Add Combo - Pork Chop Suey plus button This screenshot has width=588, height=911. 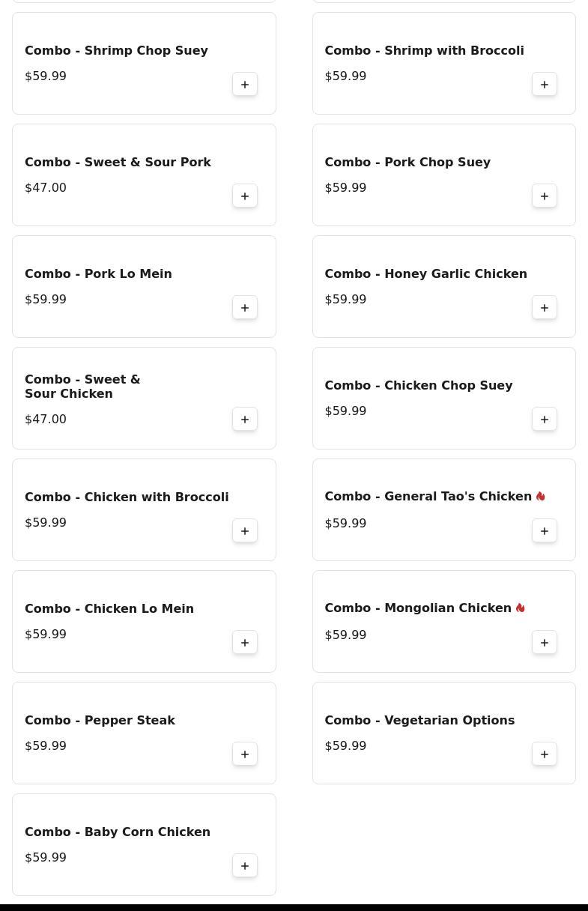tap(545, 196)
